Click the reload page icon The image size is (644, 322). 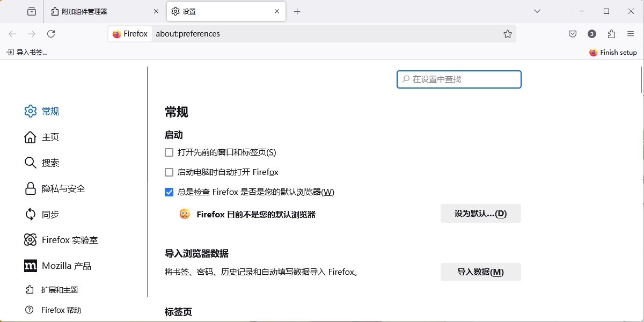click(x=51, y=34)
